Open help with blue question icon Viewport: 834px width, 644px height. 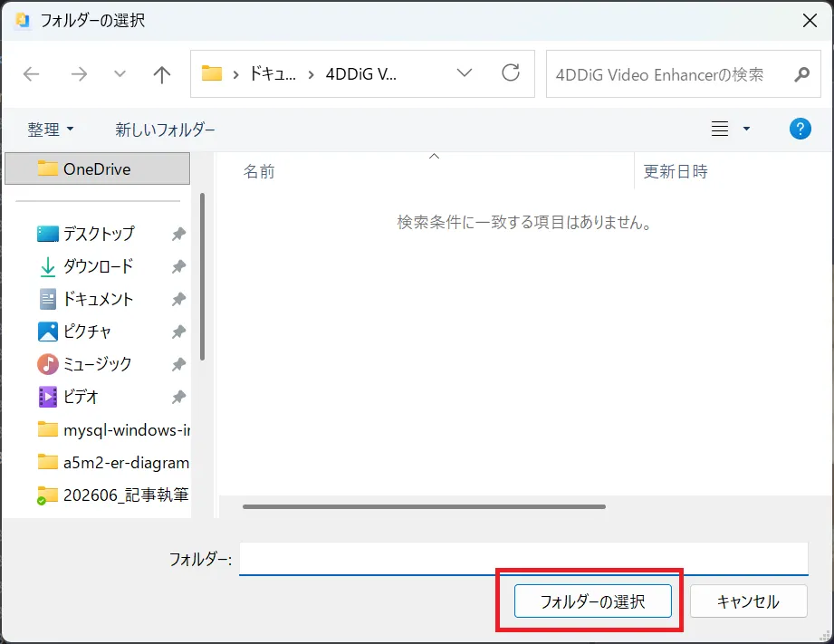800,129
